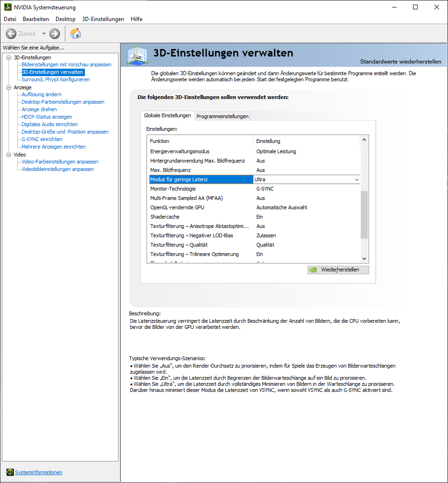Click scroll-up arrow of settings list

(x=364, y=140)
